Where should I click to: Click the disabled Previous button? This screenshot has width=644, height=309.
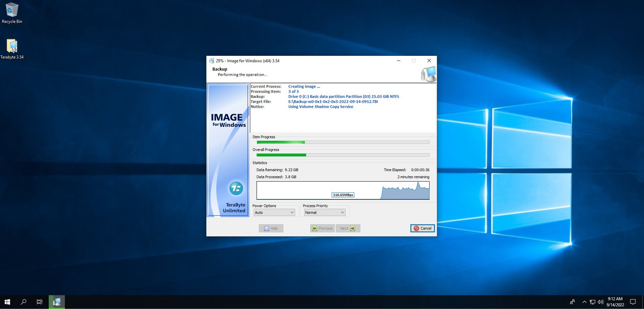pos(323,228)
